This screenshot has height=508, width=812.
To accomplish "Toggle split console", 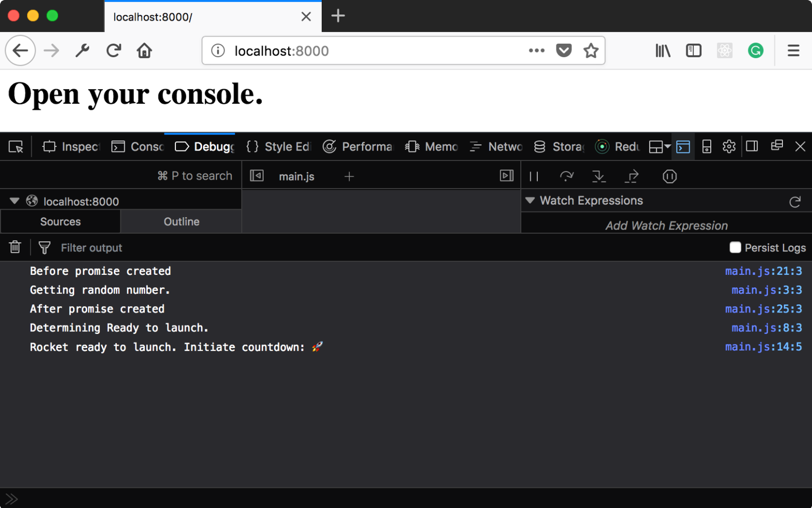I will (683, 147).
